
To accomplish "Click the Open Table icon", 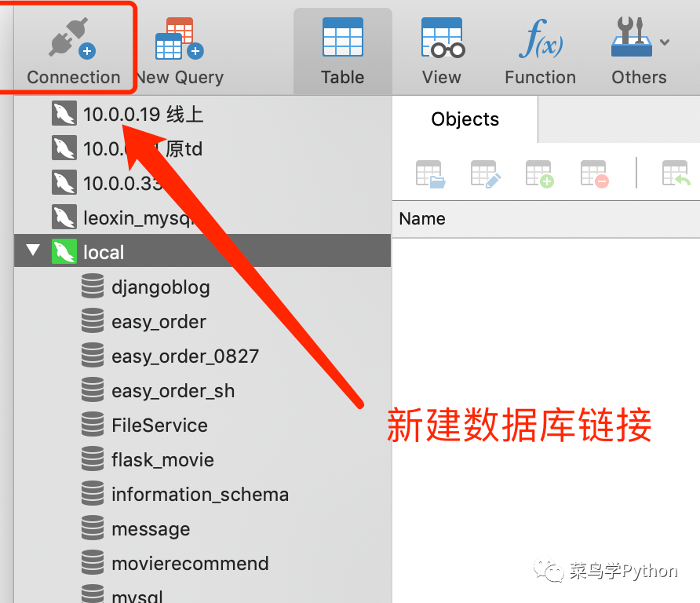I will point(430,174).
